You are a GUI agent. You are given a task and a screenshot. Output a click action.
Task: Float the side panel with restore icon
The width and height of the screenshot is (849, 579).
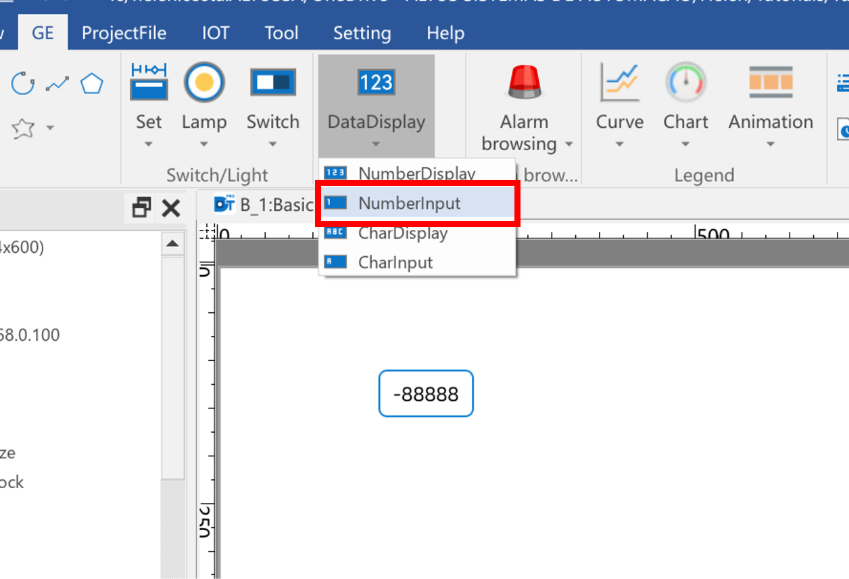point(141,208)
